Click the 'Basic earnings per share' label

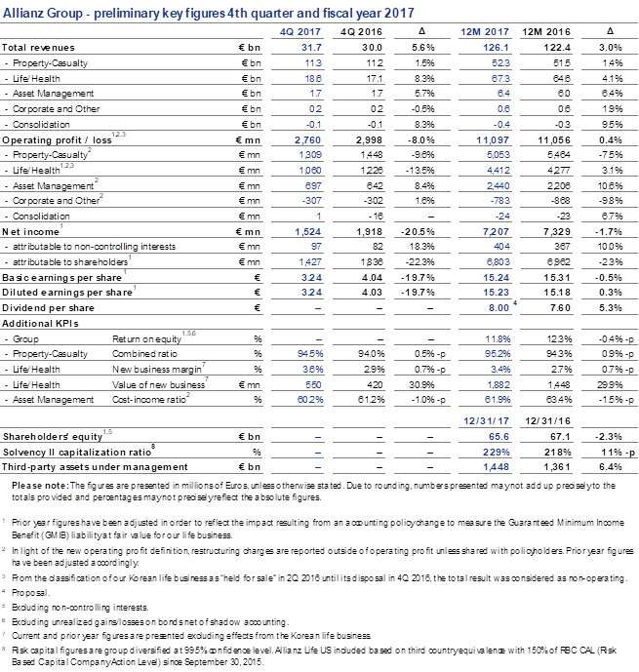pos(61,278)
